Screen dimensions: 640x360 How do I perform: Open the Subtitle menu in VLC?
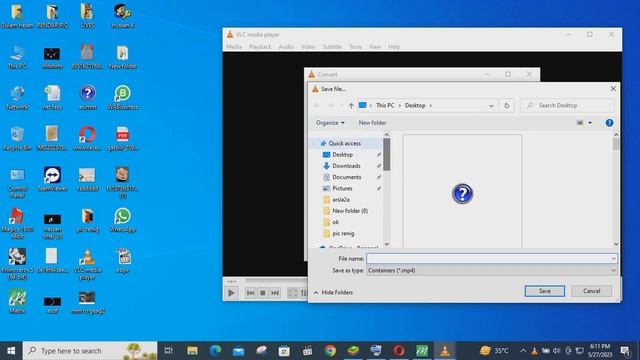[332, 47]
